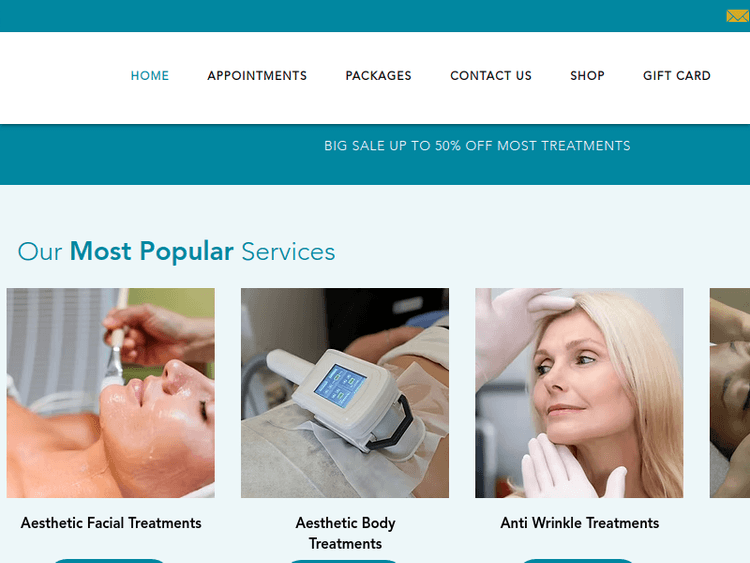Click the teal button under Aesthetic Facial Treatments
Image resolution: width=750 pixels, height=563 pixels.
(x=109, y=561)
